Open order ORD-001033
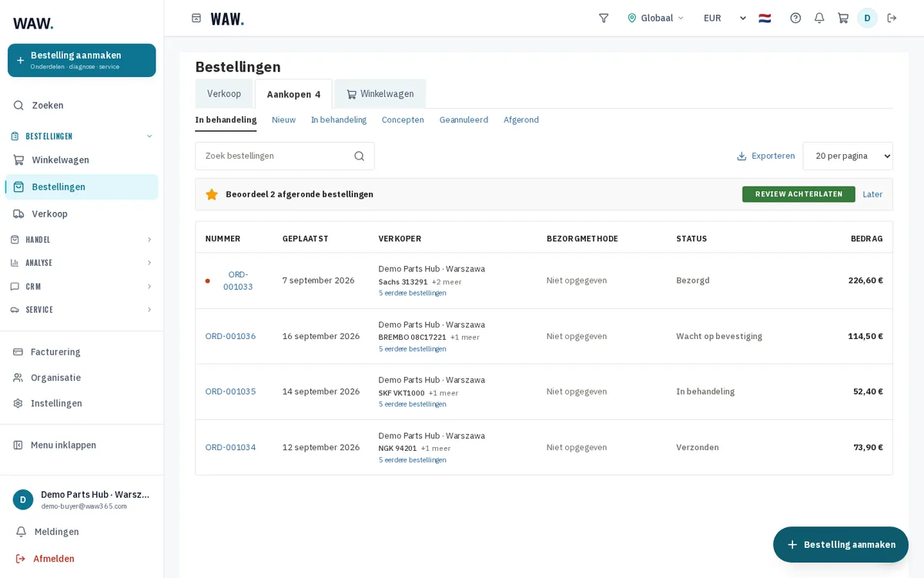The image size is (924, 578). 238,281
